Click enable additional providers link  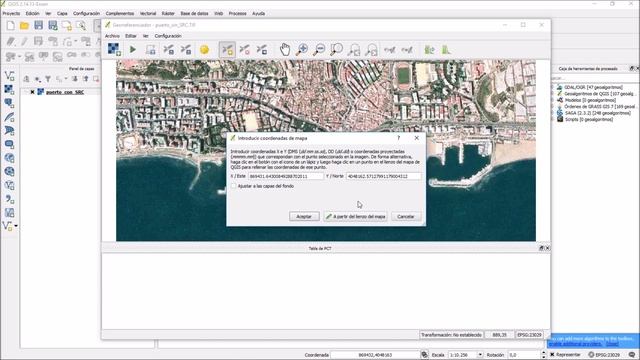[x=575, y=344]
